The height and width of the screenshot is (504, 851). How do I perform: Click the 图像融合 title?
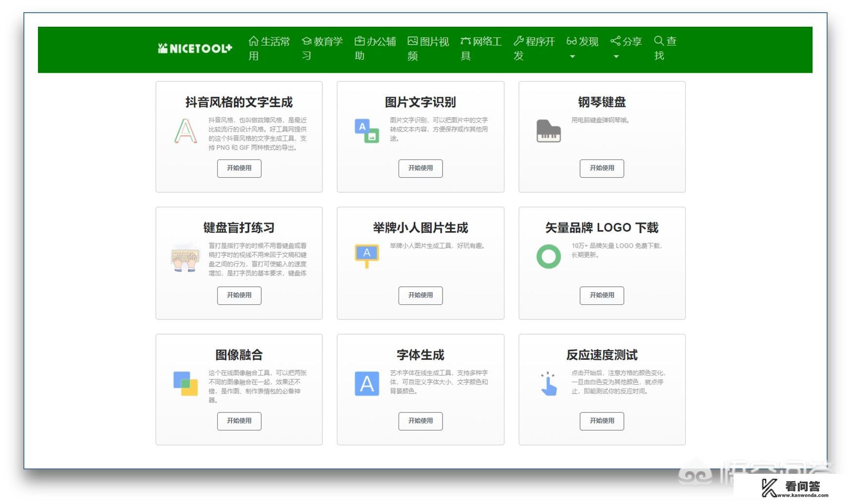pyautogui.click(x=239, y=355)
